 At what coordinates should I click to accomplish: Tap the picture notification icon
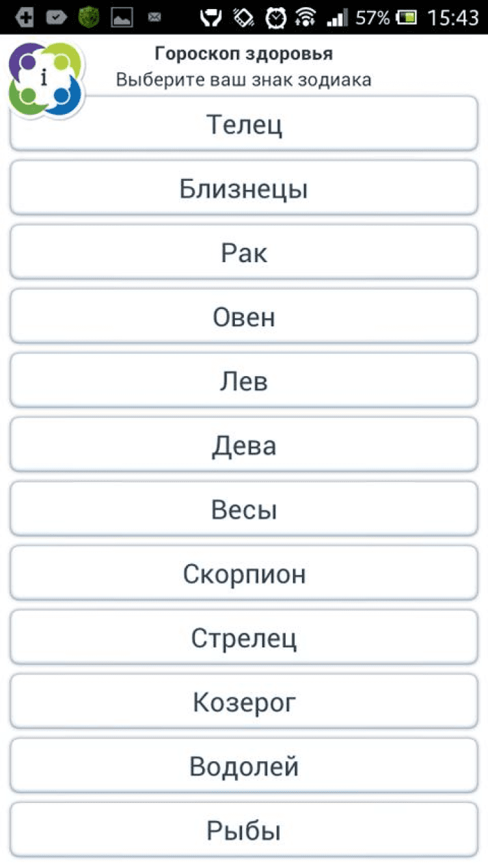coord(122,18)
